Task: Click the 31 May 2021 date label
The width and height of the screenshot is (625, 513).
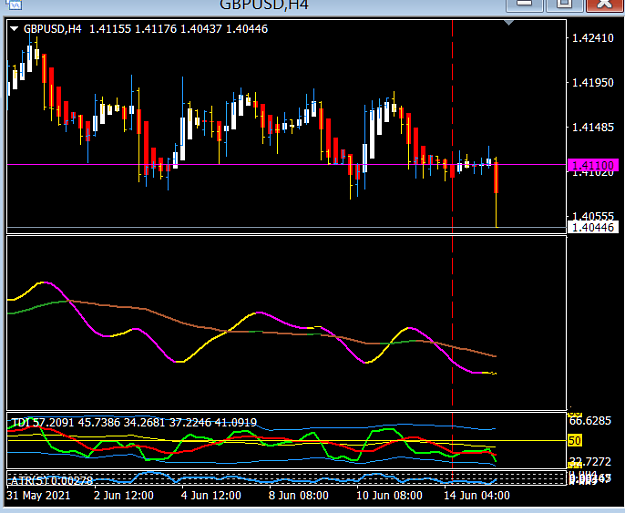Action: pyautogui.click(x=38, y=495)
